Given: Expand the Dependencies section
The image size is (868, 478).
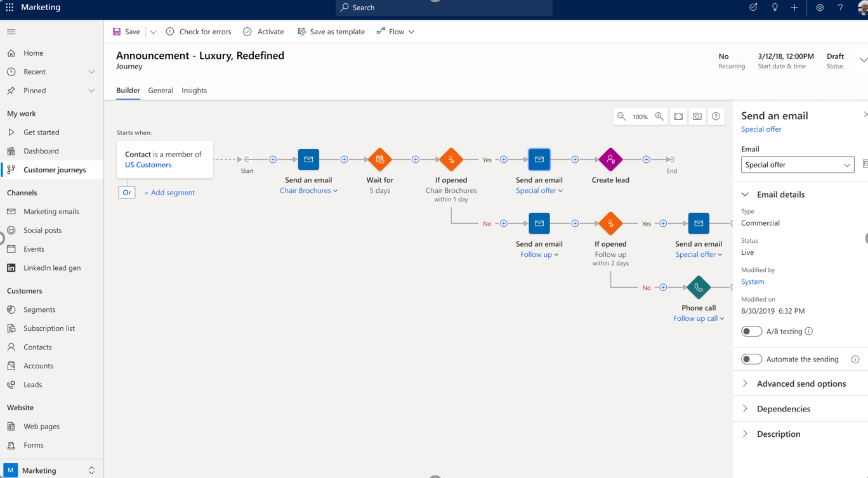Looking at the screenshot, I should [x=783, y=409].
